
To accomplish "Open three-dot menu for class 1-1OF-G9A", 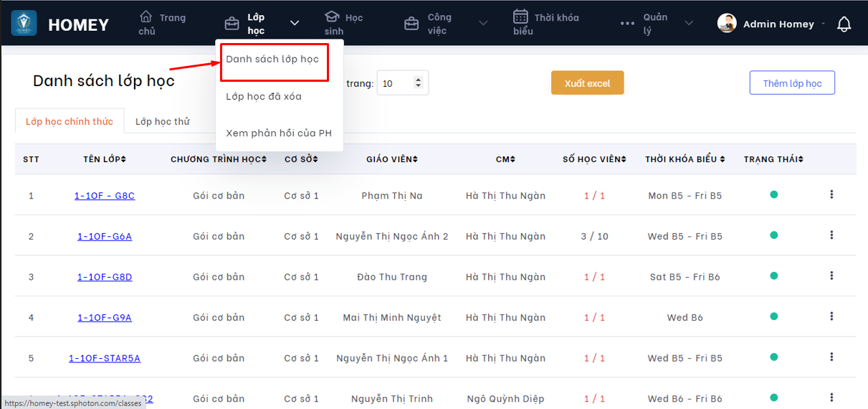I will pos(831,316).
